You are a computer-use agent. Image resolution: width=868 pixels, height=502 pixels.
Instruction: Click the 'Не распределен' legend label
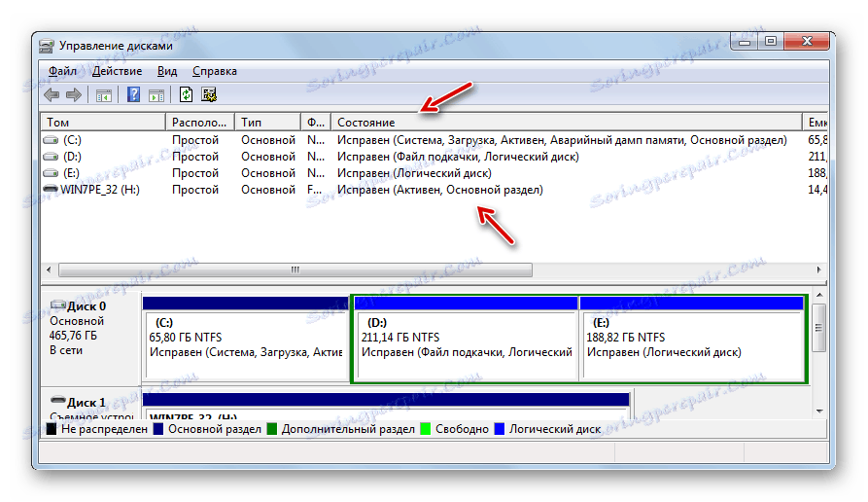point(105,429)
